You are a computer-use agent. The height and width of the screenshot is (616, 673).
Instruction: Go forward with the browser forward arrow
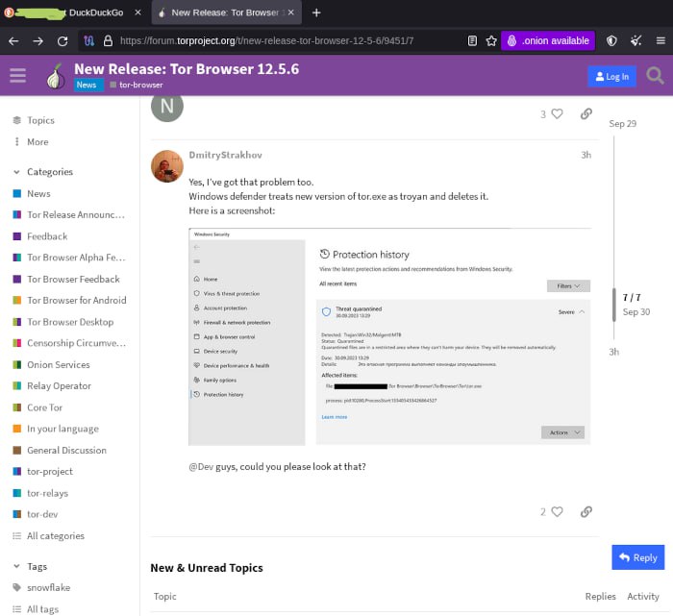tap(37, 41)
